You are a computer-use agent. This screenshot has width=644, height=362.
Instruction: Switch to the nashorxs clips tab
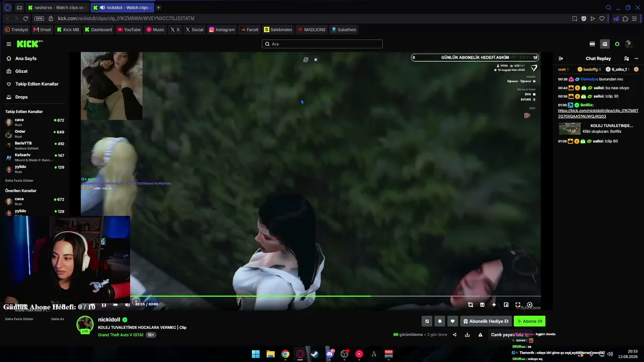point(57,8)
